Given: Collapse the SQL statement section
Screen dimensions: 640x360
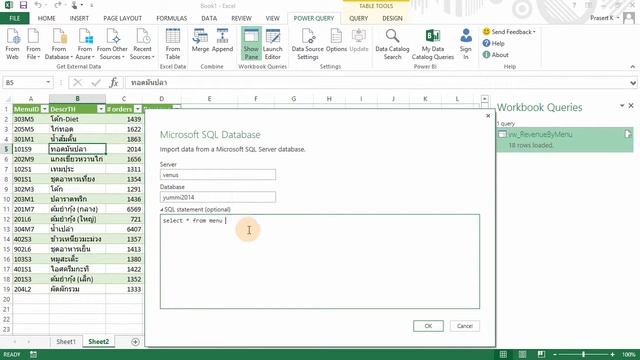Looking at the screenshot, I should (x=162, y=210).
